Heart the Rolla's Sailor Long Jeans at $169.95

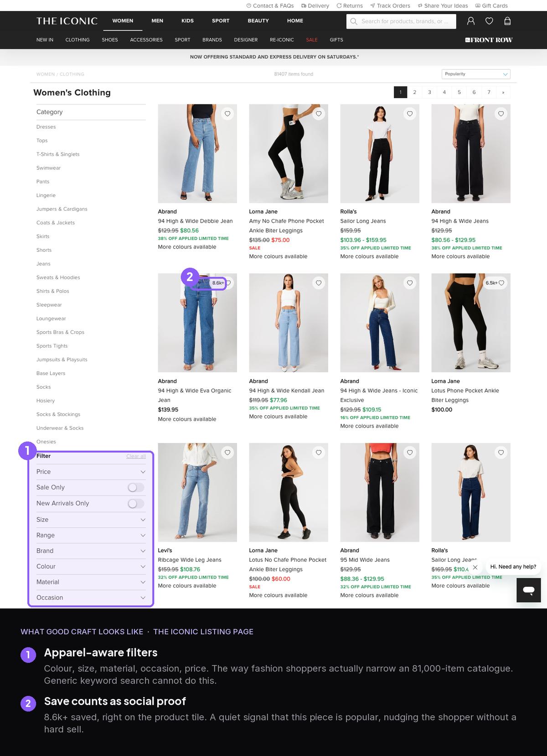(501, 452)
